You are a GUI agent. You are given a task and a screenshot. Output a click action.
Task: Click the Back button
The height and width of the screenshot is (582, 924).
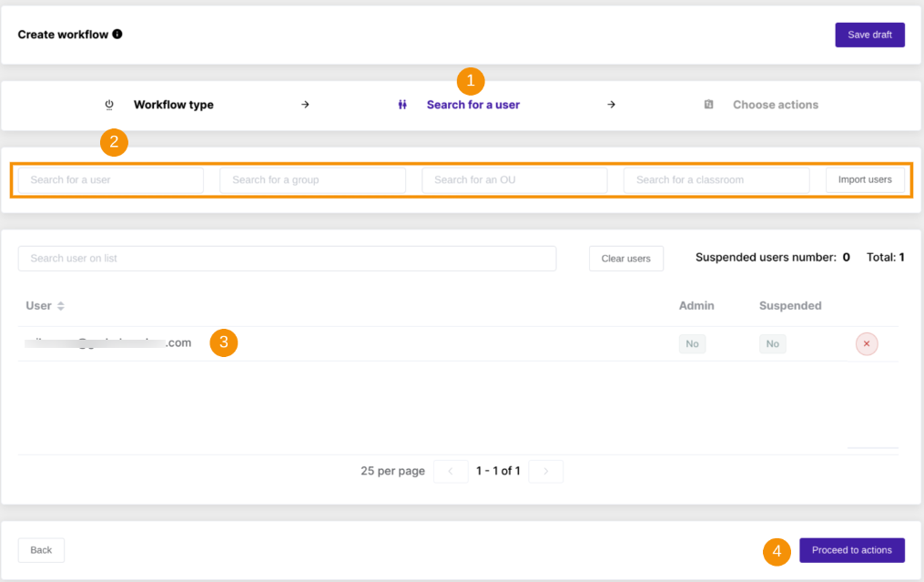[41, 550]
